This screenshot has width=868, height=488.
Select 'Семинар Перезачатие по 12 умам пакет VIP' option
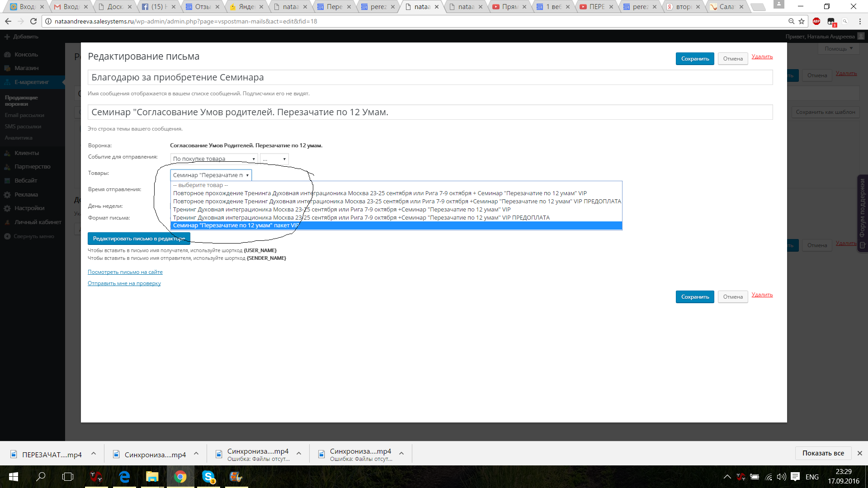(236, 225)
